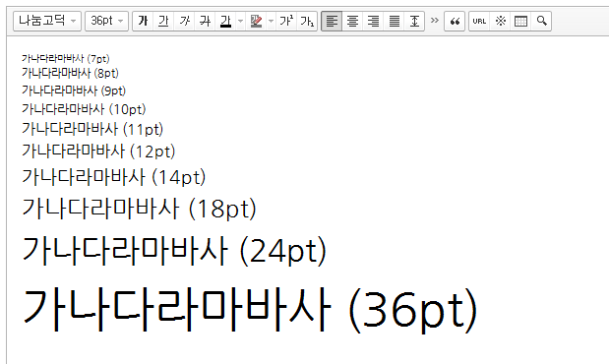
Task: Apply superscript formatting
Action: tap(286, 21)
